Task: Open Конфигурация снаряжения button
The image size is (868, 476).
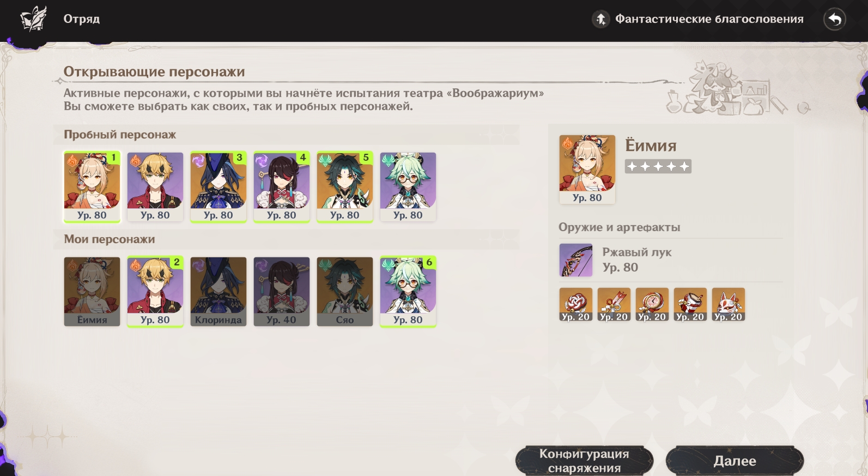Action: point(585,461)
